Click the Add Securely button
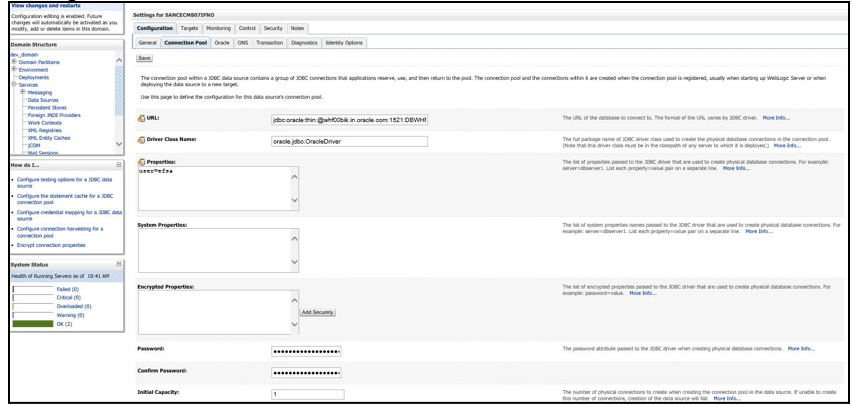The image size is (852, 406). point(318,313)
